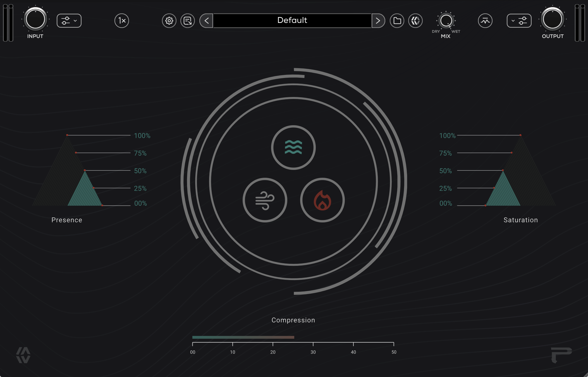This screenshot has width=588, height=377.
Task: Click the Compression gradient meter bar
Action: pyautogui.click(x=243, y=337)
